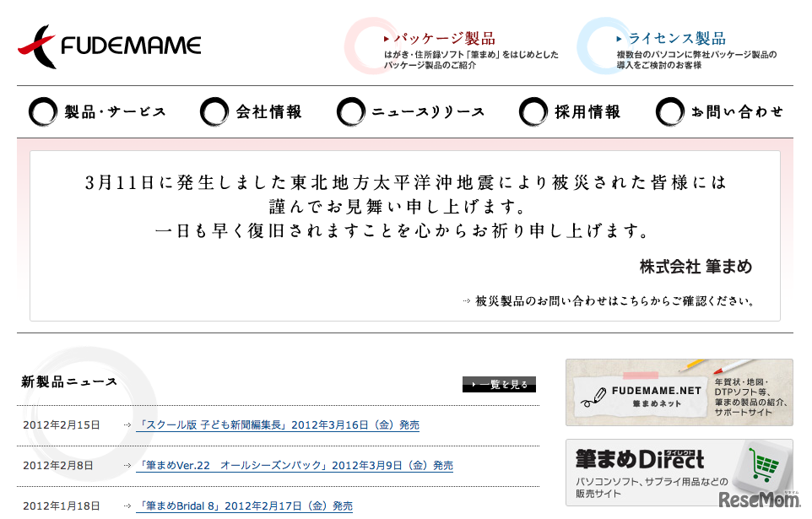812x519 pixels.
Task: Click the 筆まめDirect shop banner
Action: pyautogui.click(x=679, y=468)
